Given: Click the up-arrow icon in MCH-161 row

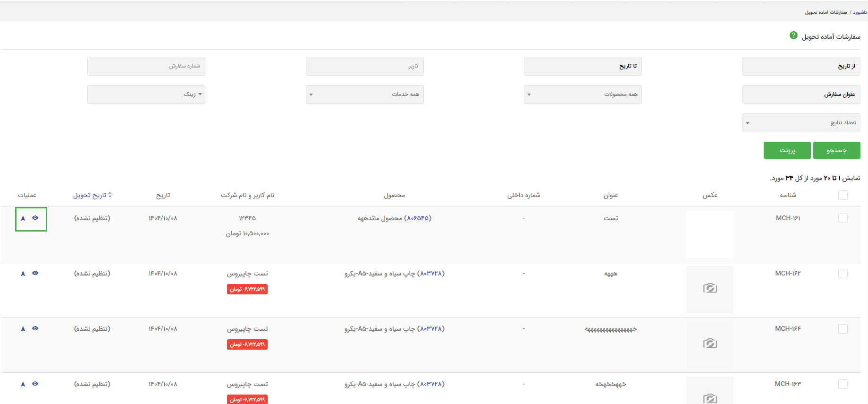Looking at the screenshot, I should click(23, 218).
